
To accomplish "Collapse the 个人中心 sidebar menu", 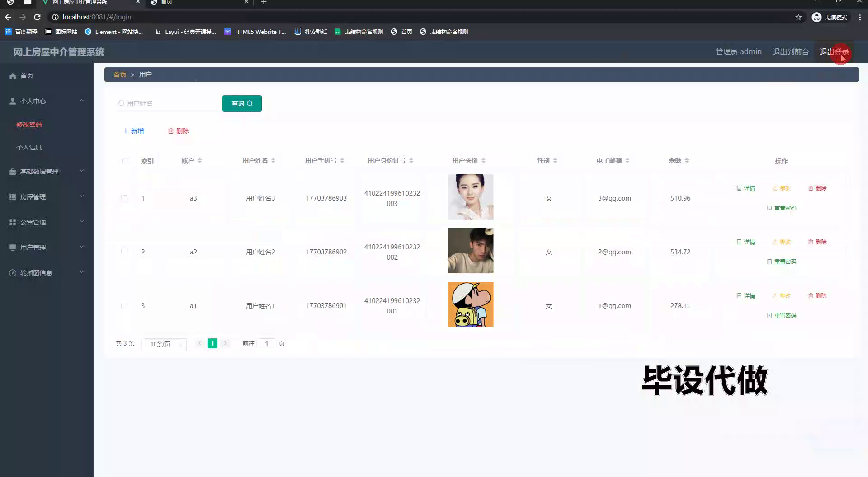I will pyautogui.click(x=47, y=101).
